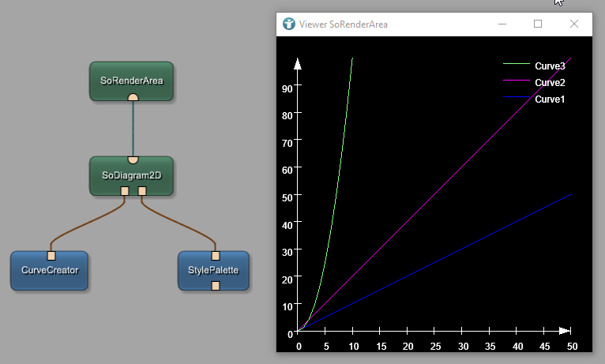Click the magenta Curve2 legend line
Viewport: 605px width, 364px height.
517,81
